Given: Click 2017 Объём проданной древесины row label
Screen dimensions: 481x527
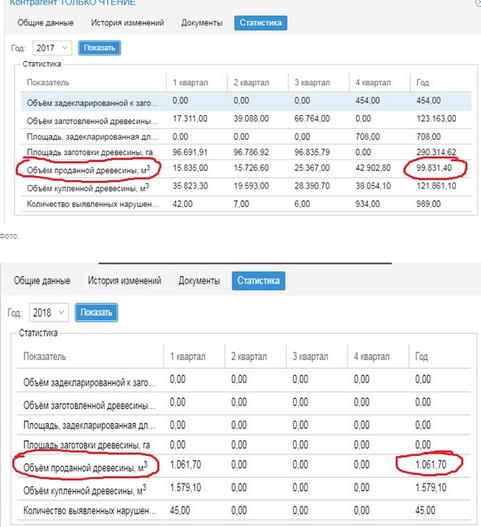Looking at the screenshot, I should coord(88,170).
